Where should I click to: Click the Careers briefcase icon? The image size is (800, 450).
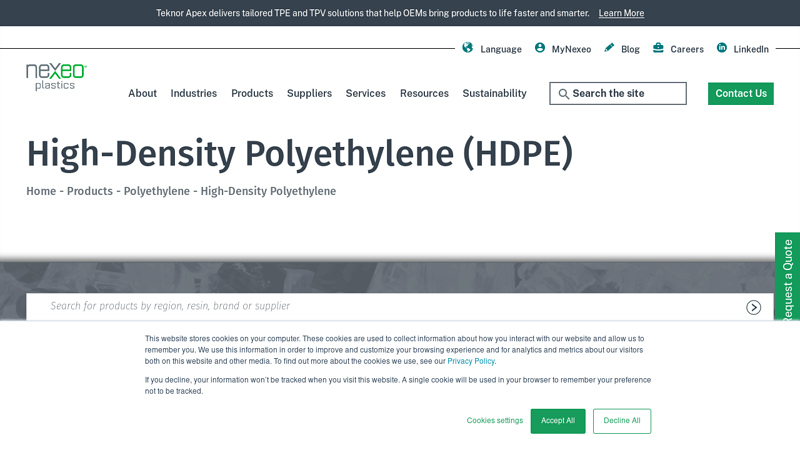(x=658, y=48)
